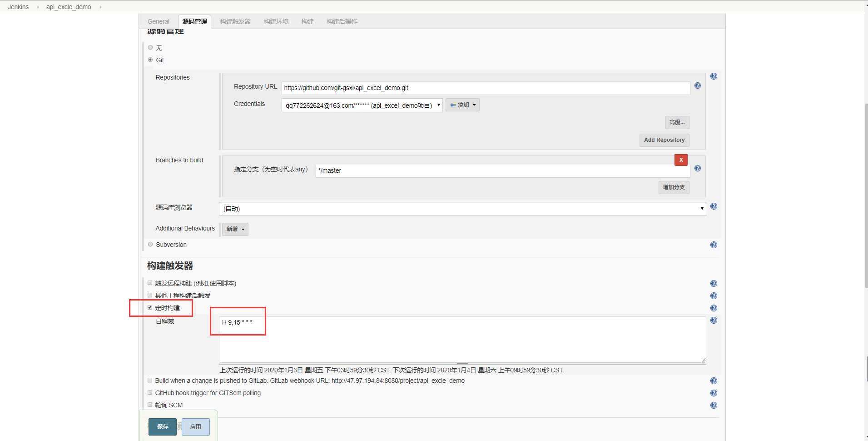Screen dimensions: 868x441
Task: Enable 触发远程构建 checkbox
Action: point(150,283)
